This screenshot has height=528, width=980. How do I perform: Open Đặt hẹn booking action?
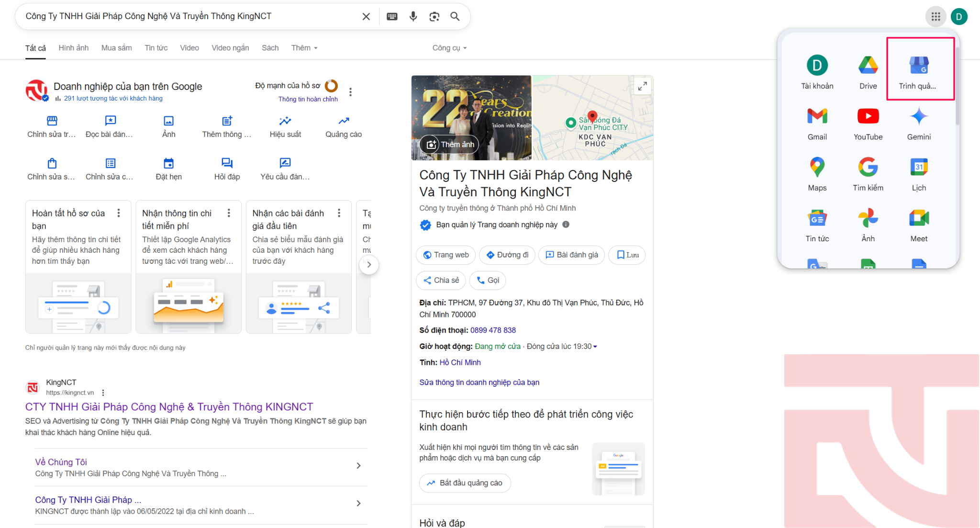pyautogui.click(x=168, y=169)
